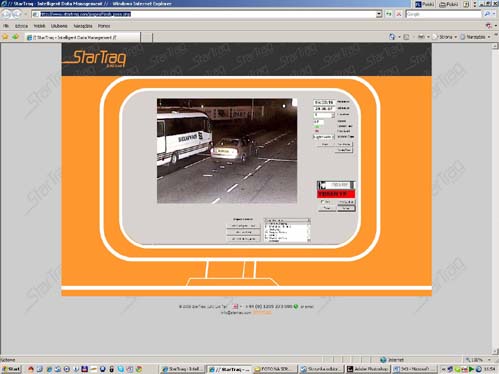499x374 pixels.
Task: Open the search provider dropdown arrow
Action: [494, 14]
